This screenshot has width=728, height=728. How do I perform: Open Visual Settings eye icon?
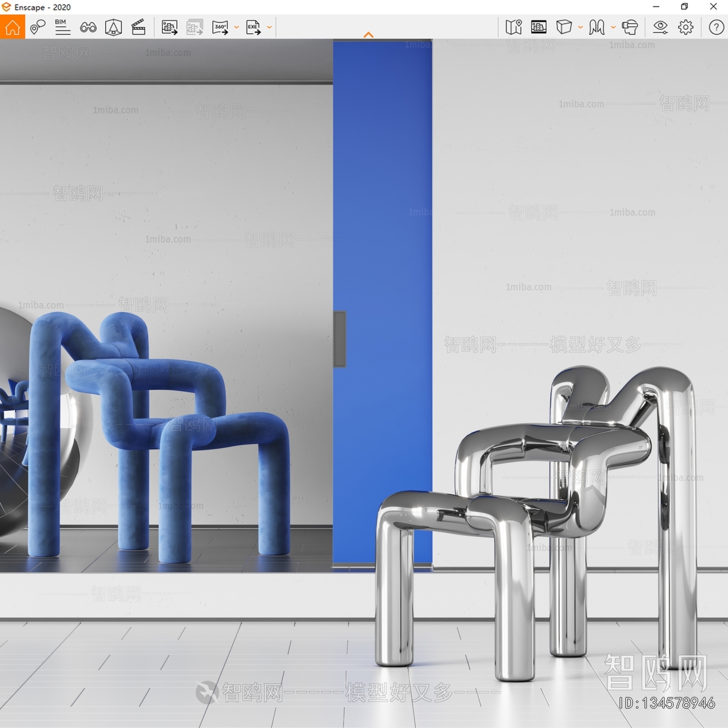(x=660, y=27)
